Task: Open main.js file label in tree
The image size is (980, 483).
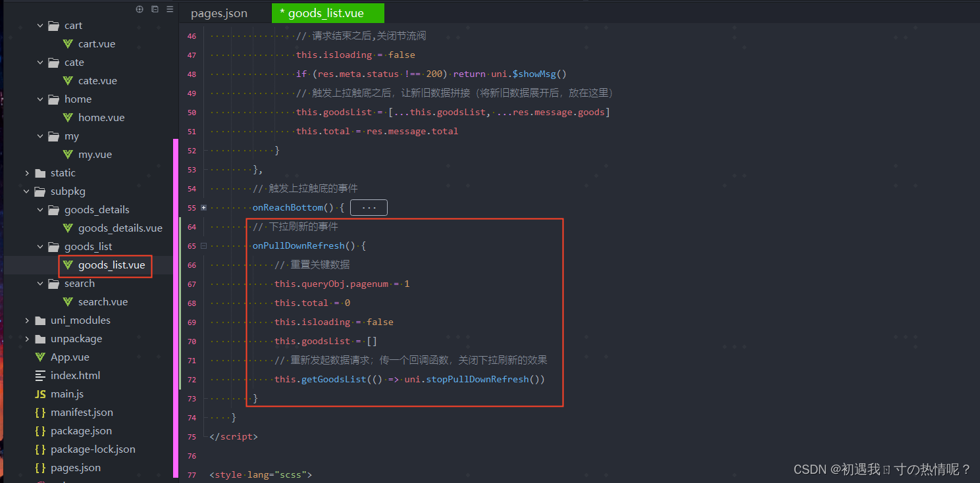Action: [x=67, y=394]
